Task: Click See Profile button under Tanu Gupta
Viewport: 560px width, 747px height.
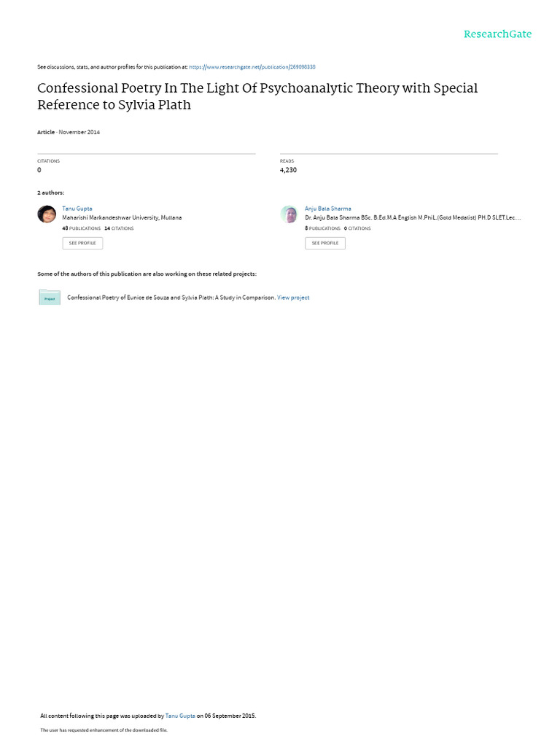Action: tap(82, 243)
